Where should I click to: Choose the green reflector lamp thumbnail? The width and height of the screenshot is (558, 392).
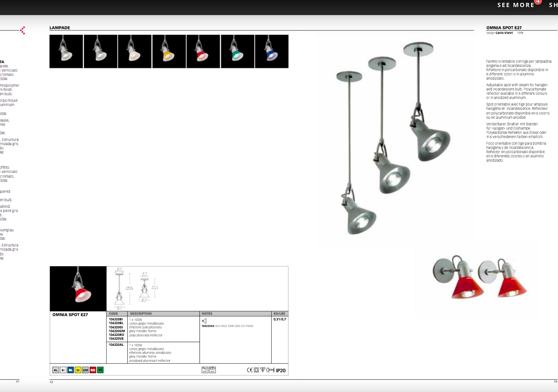[x=237, y=51]
